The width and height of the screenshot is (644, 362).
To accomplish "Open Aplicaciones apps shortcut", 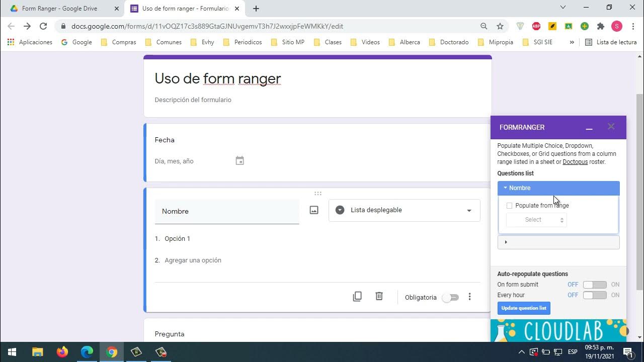I will tap(30, 42).
